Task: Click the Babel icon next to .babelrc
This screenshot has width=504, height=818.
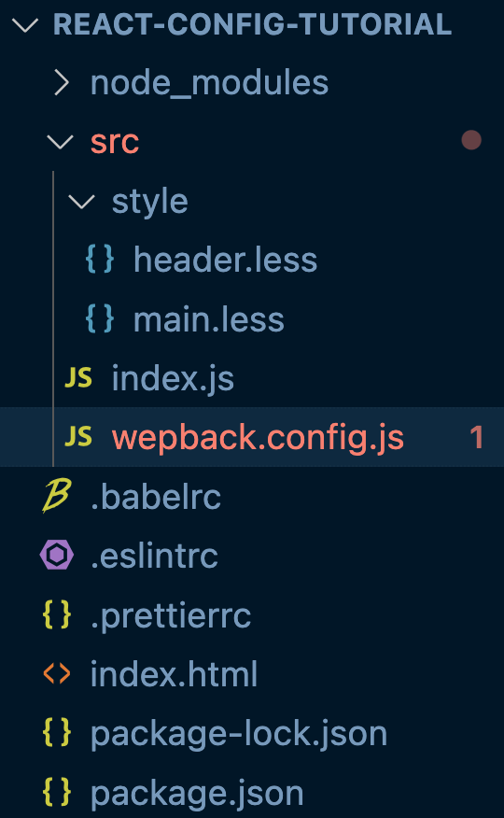Action: click(x=56, y=496)
